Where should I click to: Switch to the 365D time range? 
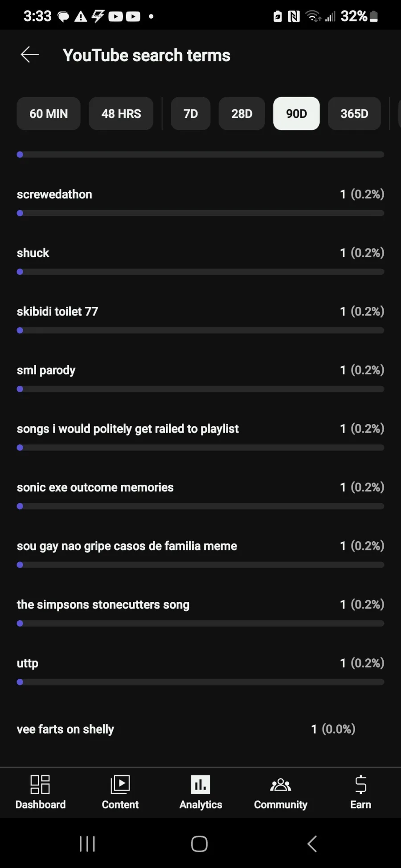click(x=355, y=114)
